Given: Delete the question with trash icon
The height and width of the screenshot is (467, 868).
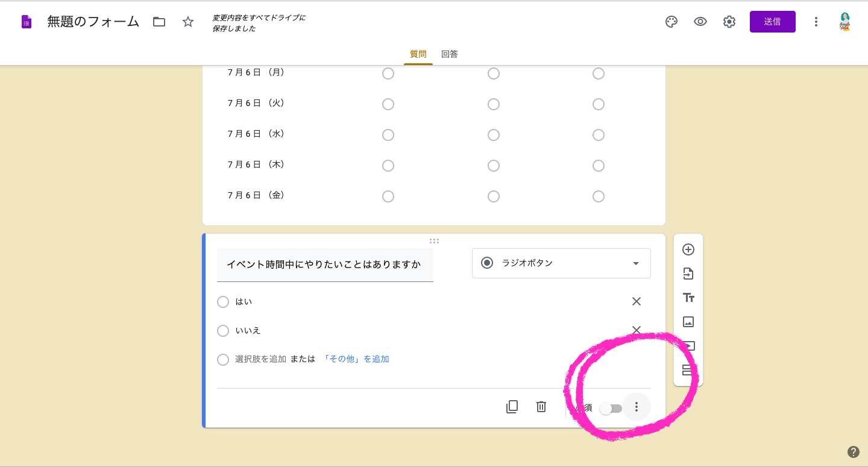Looking at the screenshot, I should (541, 407).
